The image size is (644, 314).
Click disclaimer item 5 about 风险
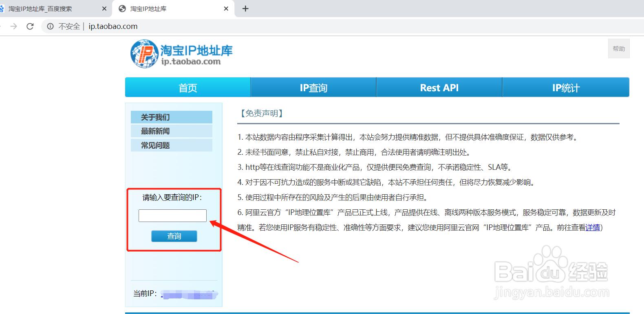click(x=333, y=198)
